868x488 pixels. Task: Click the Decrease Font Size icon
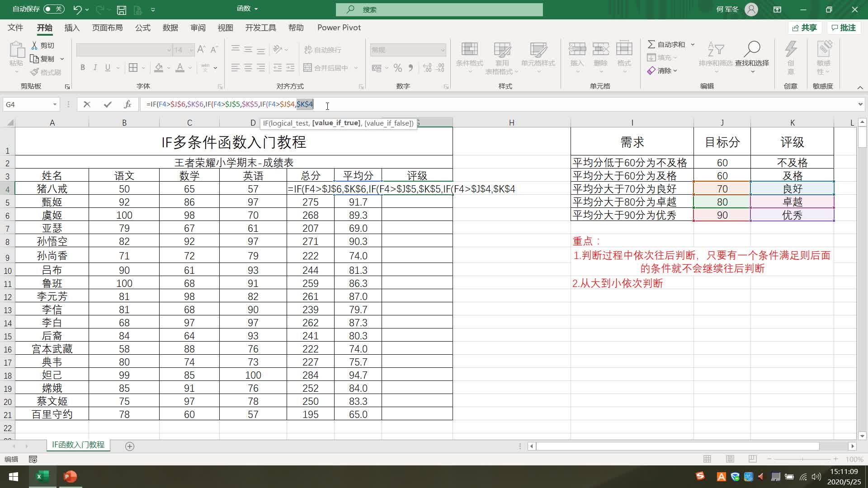[x=214, y=50]
